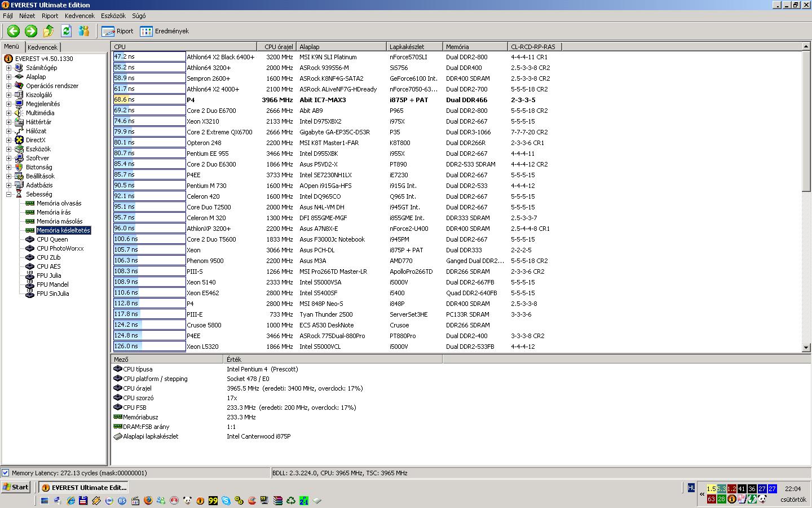Go forward with the green right arrow

[31, 31]
